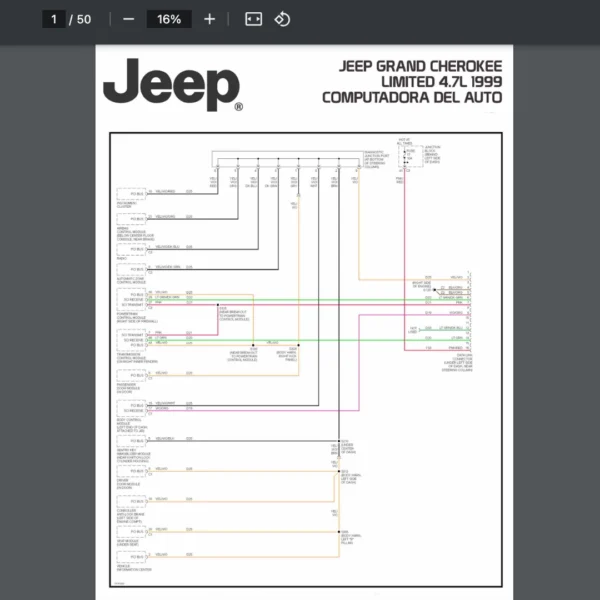Click the diagnostic junction port connector bar
Viewport: 600px width, 600px height.
point(286,159)
